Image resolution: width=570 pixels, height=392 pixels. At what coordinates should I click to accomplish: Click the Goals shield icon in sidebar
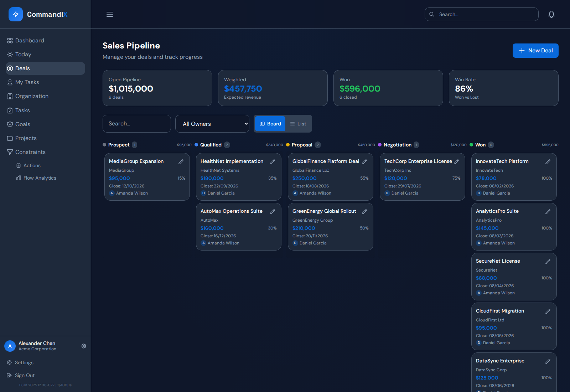[x=10, y=124]
